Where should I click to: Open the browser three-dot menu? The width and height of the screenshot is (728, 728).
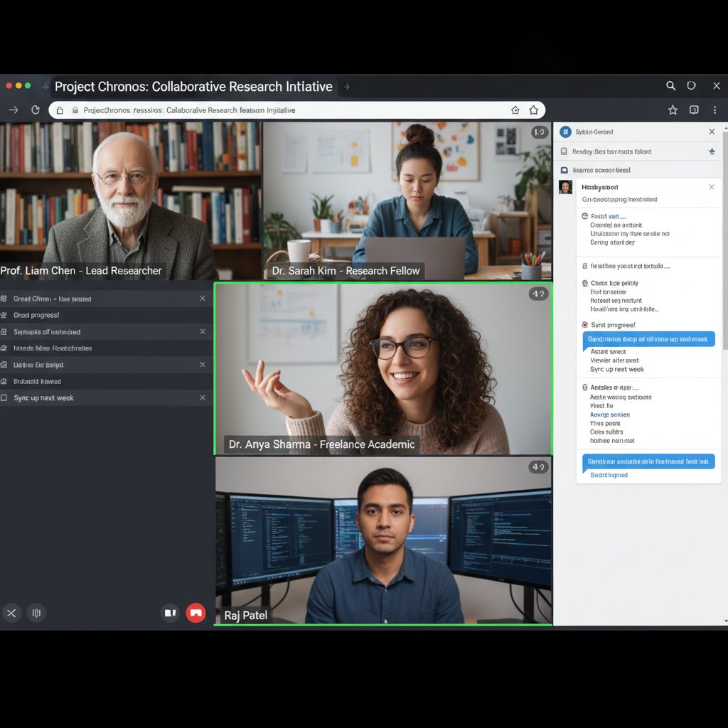tap(714, 110)
